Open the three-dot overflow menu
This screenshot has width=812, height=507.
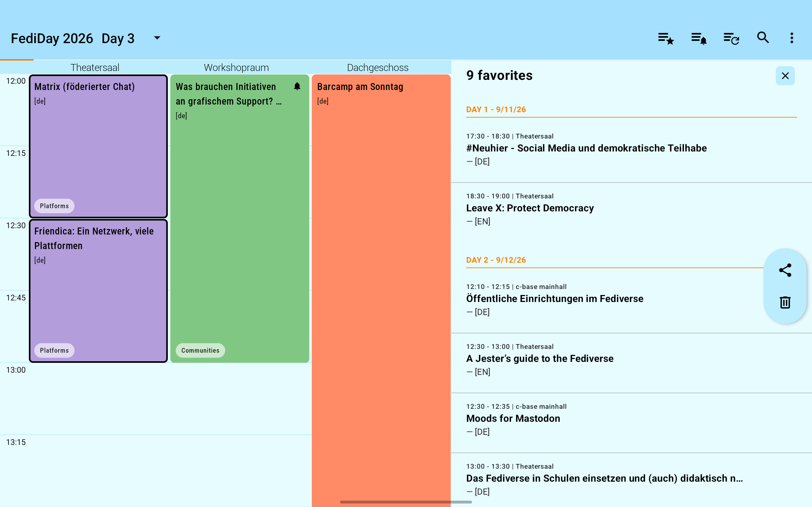tap(792, 38)
